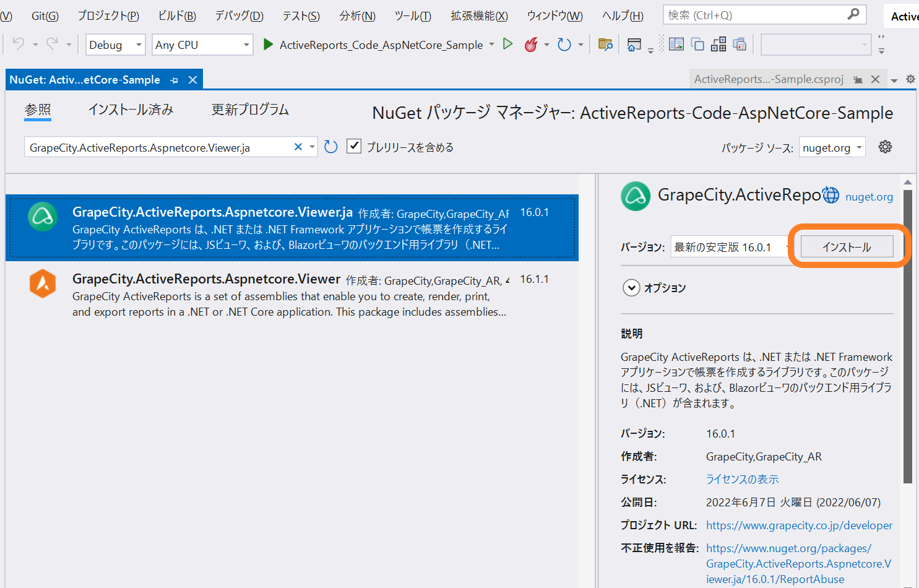Screen dimensions: 919x588
Task: Open the ツール menu
Action: pos(413,15)
